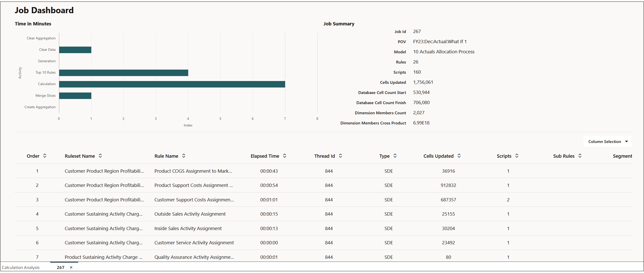The height and width of the screenshot is (273, 644).
Task: Sort the table by Order column
Action: point(45,156)
